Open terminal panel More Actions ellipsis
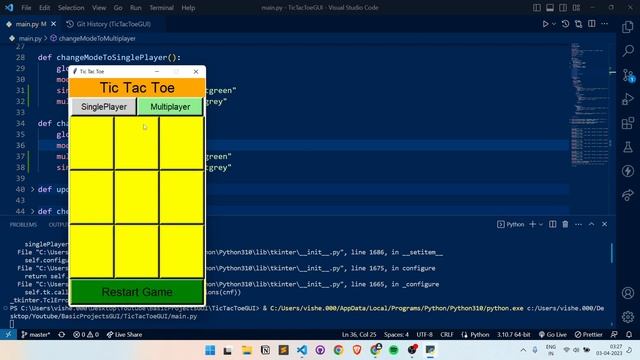The height and width of the screenshot is (360, 640). (578, 224)
